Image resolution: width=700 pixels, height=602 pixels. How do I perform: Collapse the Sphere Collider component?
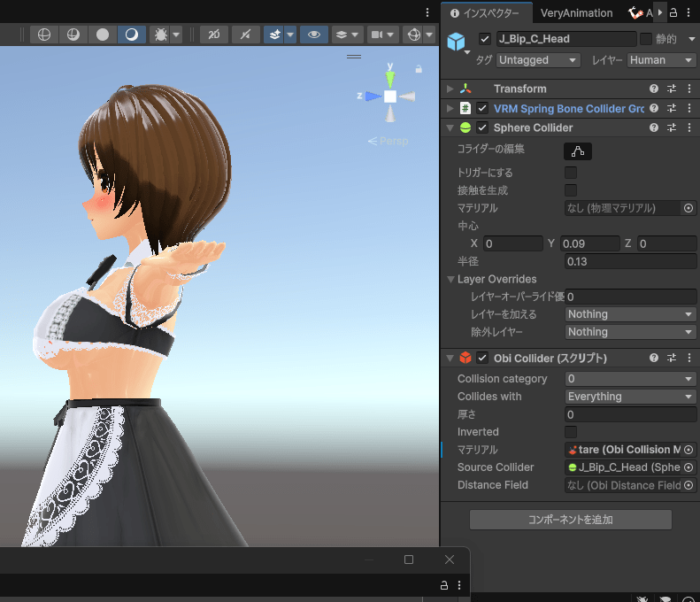450,127
